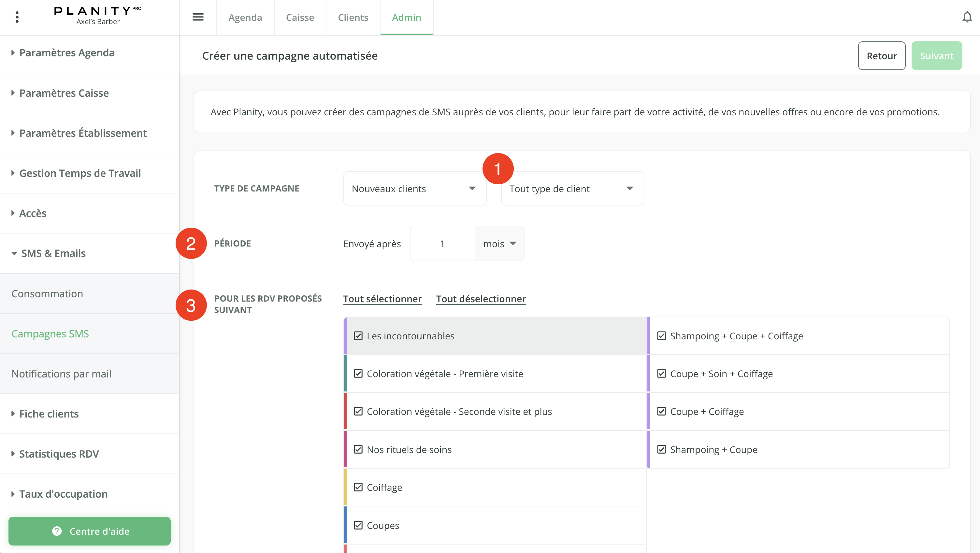Viewport: 980px width, 553px height.
Task: Click the Suivant button
Action: point(936,56)
